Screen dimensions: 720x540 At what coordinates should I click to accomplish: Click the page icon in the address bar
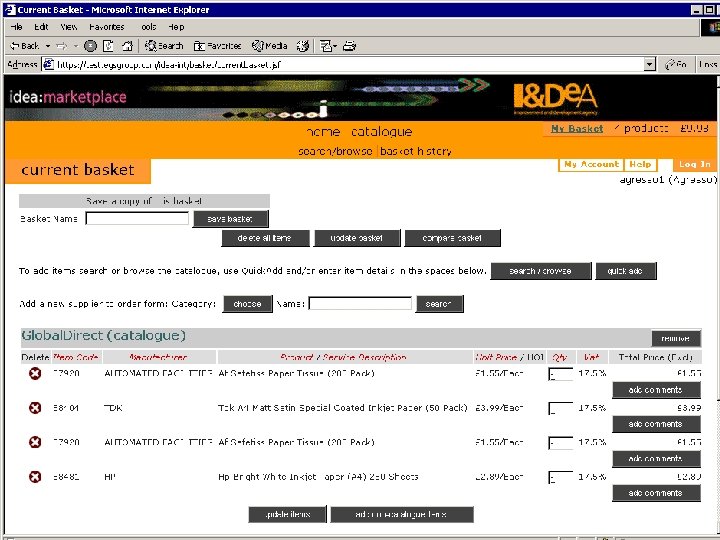49,65
